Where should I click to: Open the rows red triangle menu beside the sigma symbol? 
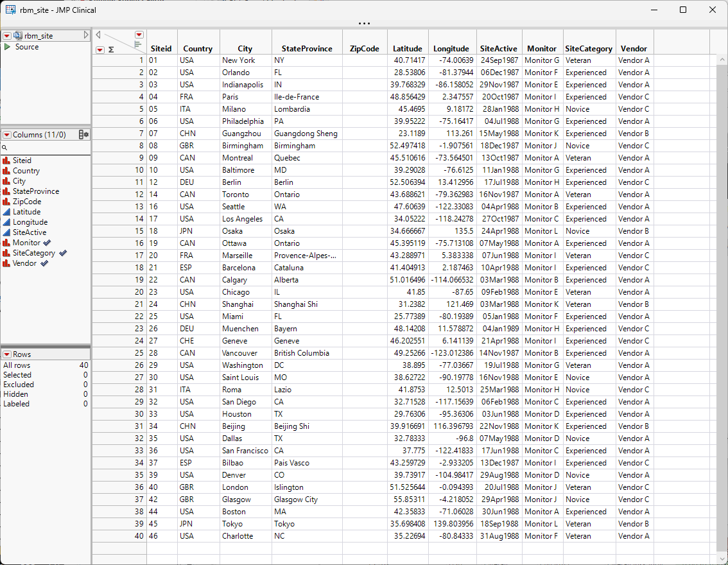tap(100, 49)
